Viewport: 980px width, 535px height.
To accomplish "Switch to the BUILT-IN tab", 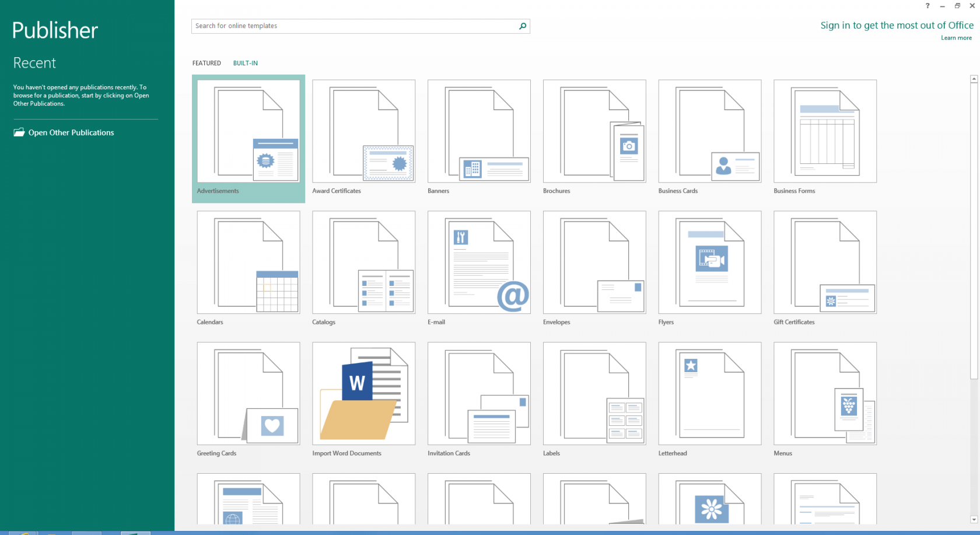I will click(246, 63).
